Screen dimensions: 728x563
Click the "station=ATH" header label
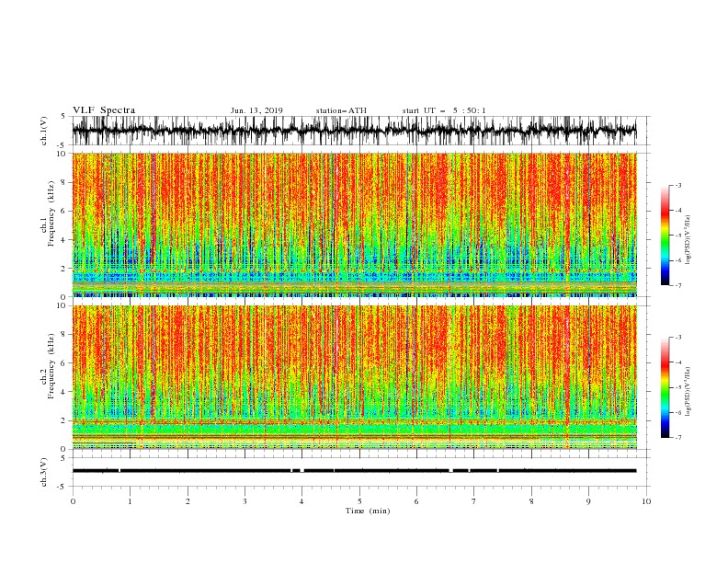tap(341, 110)
